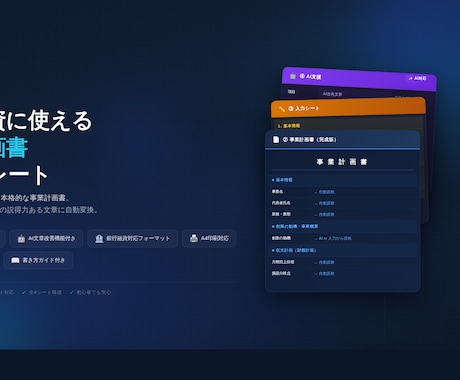The image size is (460, 380).
Task: Click 1. 基本情報 heading on orange card
Action: tap(289, 126)
